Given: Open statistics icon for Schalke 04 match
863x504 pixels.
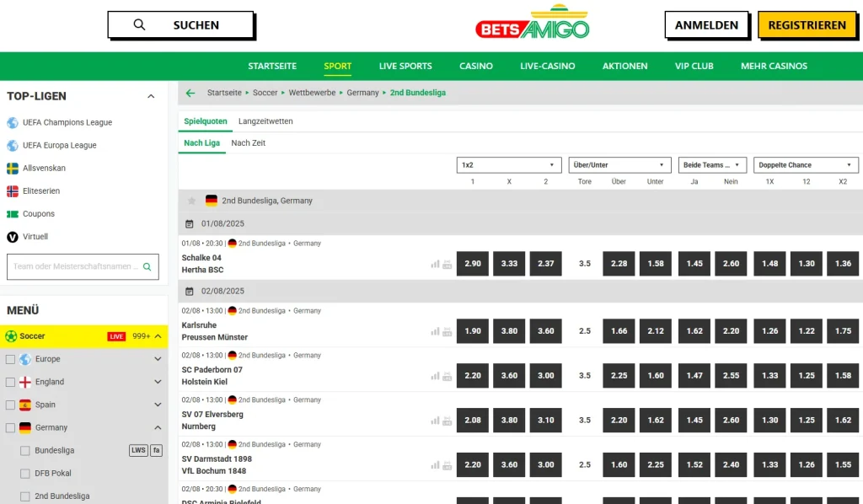Looking at the screenshot, I should (435, 264).
